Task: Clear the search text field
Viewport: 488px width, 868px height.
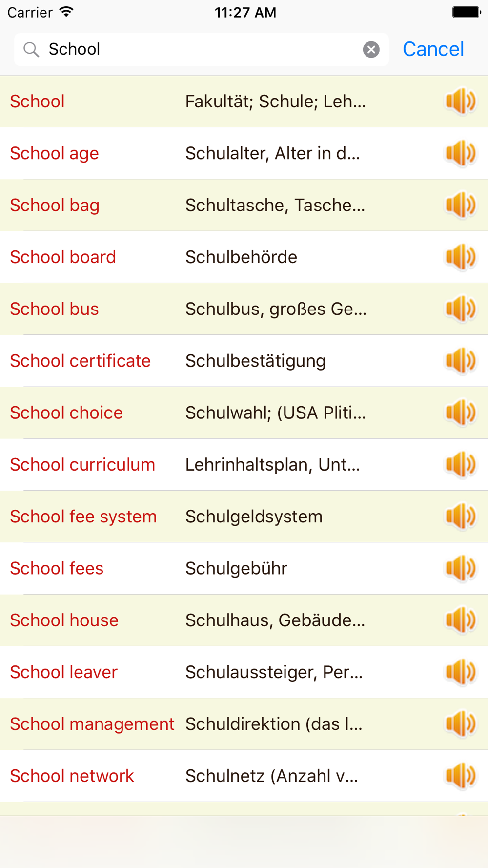Action: (371, 49)
